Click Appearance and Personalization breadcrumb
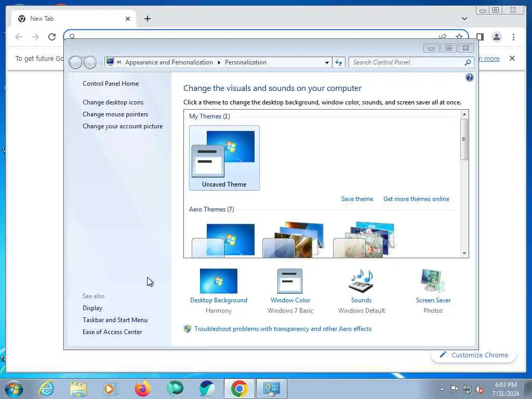The image size is (532, 399). 169,62
